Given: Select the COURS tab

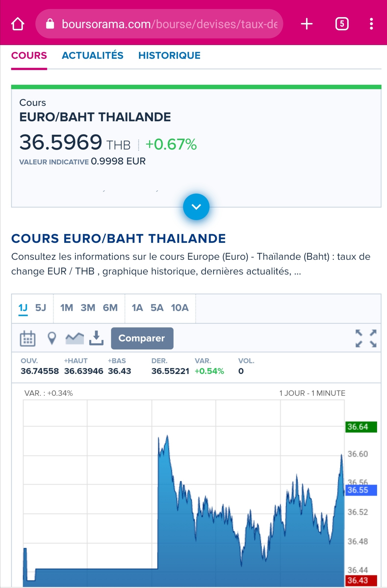Looking at the screenshot, I should click(29, 56).
